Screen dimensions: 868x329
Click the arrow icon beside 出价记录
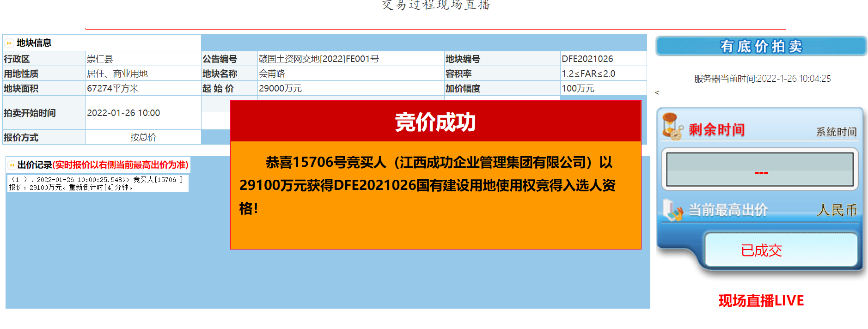click(12, 165)
